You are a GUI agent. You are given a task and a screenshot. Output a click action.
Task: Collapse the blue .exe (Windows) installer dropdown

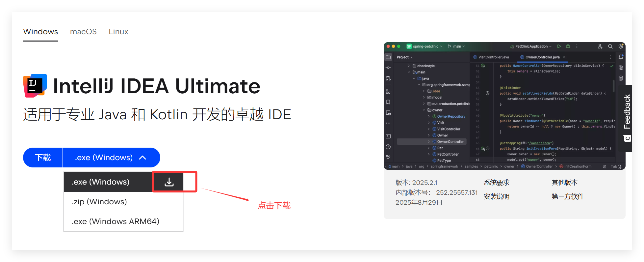[x=112, y=158]
